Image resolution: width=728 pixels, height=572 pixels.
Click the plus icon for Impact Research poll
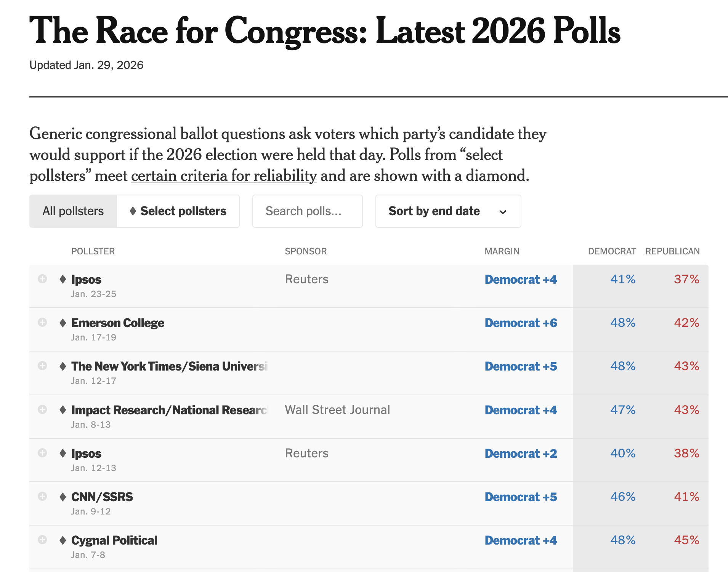[42, 409]
